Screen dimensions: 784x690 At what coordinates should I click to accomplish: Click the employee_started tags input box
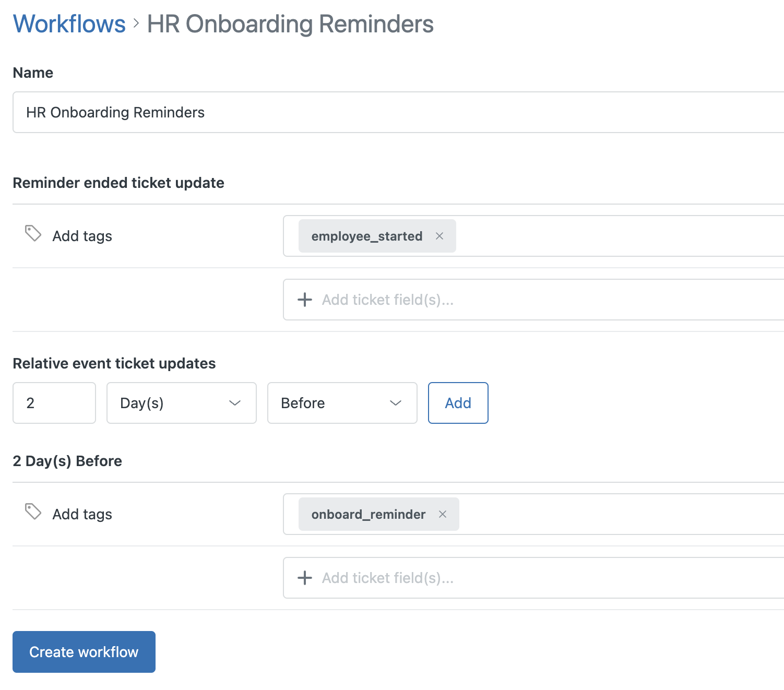click(x=533, y=236)
